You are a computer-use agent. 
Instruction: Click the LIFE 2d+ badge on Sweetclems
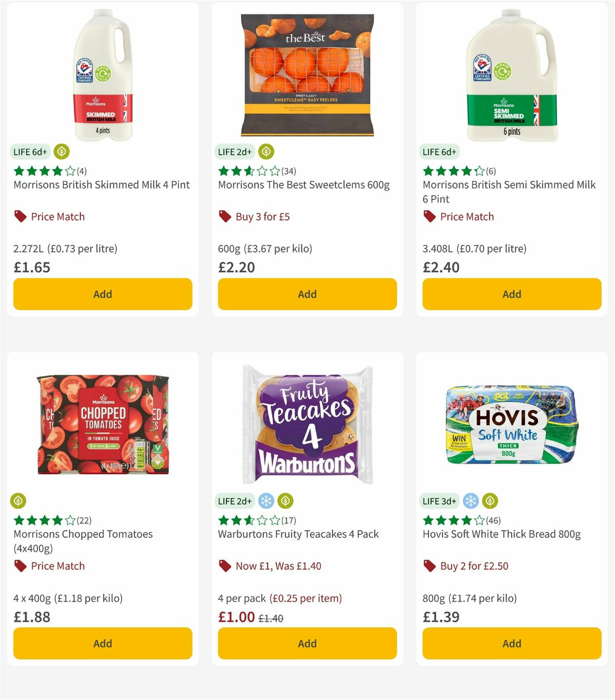click(x=235, y=152)
